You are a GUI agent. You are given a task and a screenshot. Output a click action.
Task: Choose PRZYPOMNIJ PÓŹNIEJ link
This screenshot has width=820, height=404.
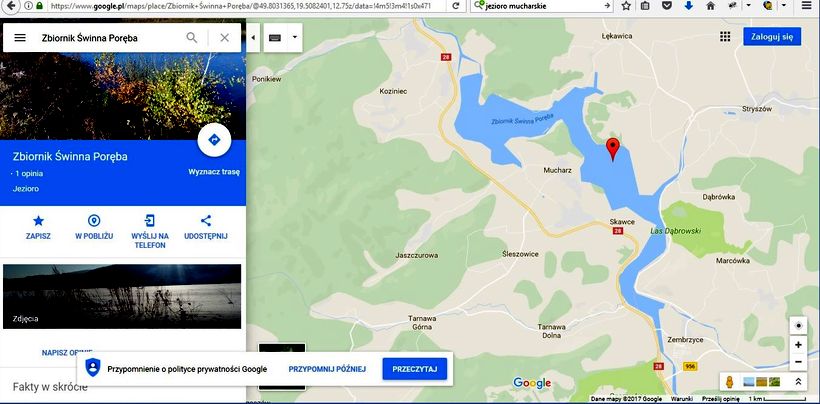coord(327,369)
